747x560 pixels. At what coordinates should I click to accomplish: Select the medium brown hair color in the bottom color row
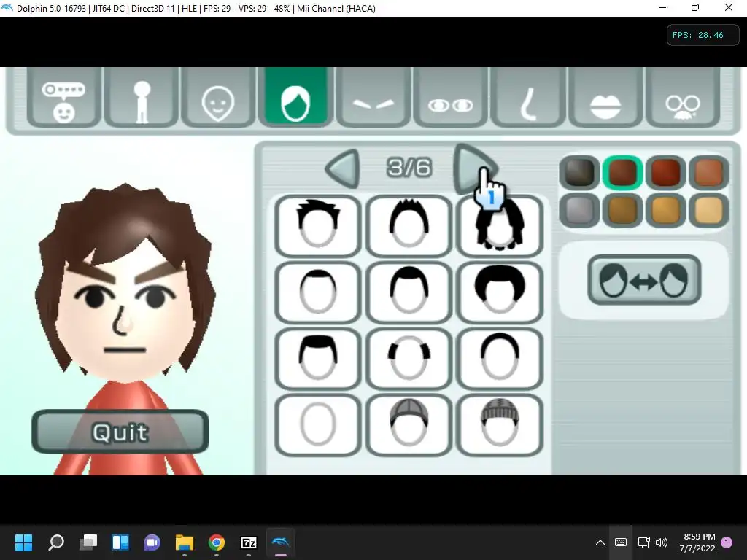[x=623, y=210]
